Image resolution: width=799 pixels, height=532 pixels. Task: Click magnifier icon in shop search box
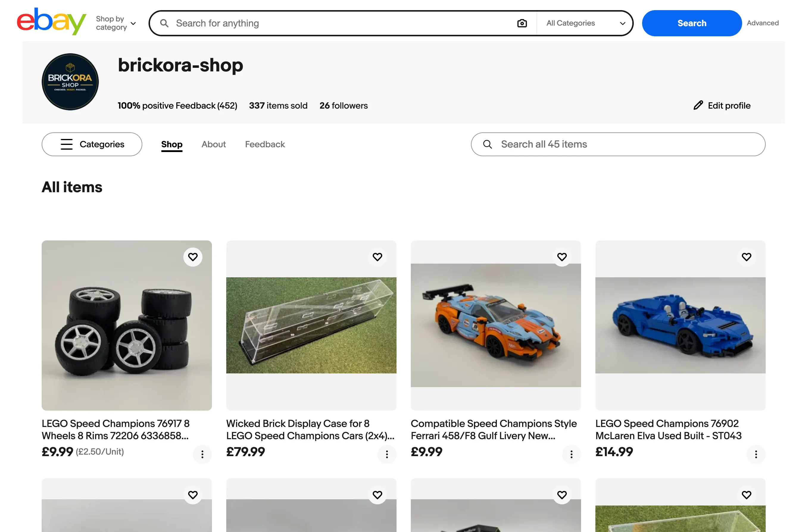487,144
